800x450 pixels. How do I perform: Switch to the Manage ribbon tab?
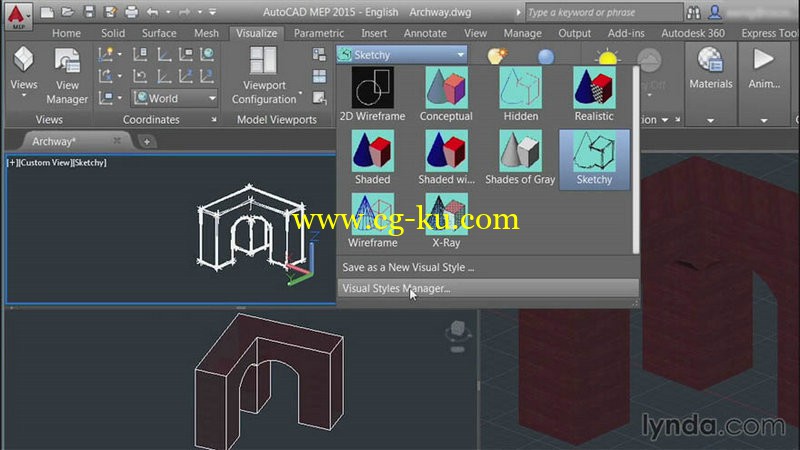click(x=522, y=33)
